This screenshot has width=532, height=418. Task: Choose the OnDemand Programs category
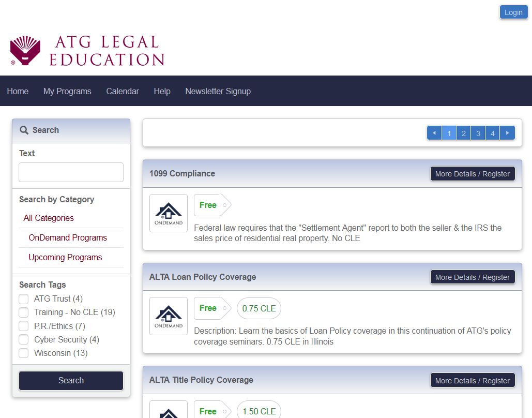[x=68, y=238]
